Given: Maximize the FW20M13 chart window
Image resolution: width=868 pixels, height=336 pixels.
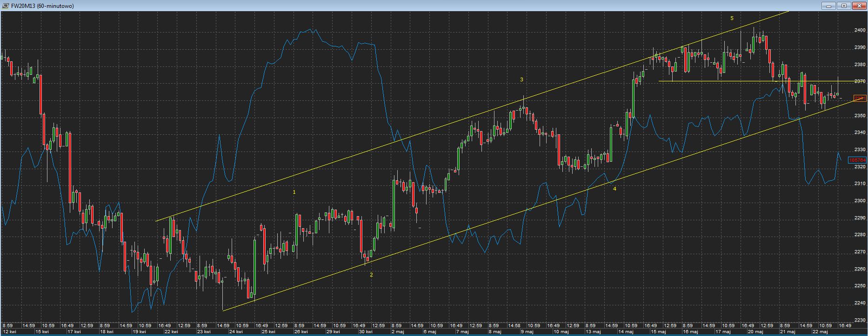Looking at the screenshot, I should [x=844, y=6].
